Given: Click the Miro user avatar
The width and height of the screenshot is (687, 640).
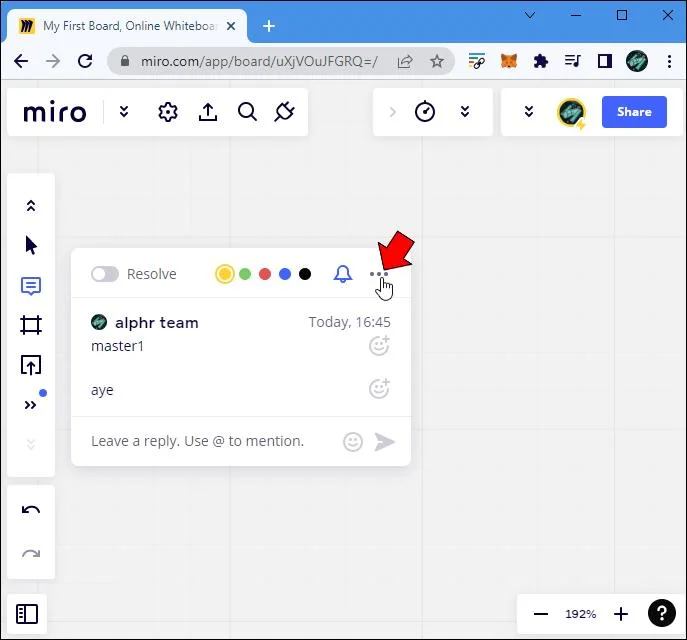Looking at the screenshot, I should coord(571,112).
